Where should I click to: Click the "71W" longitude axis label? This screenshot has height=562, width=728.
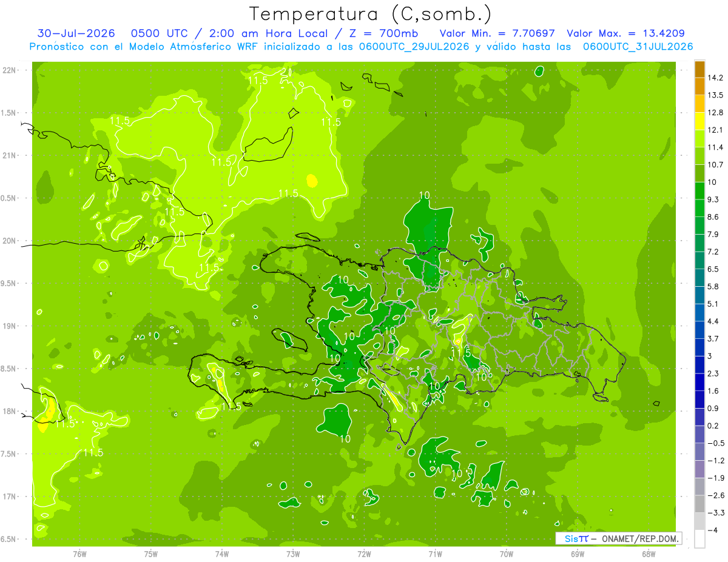[x=435, y=554]
